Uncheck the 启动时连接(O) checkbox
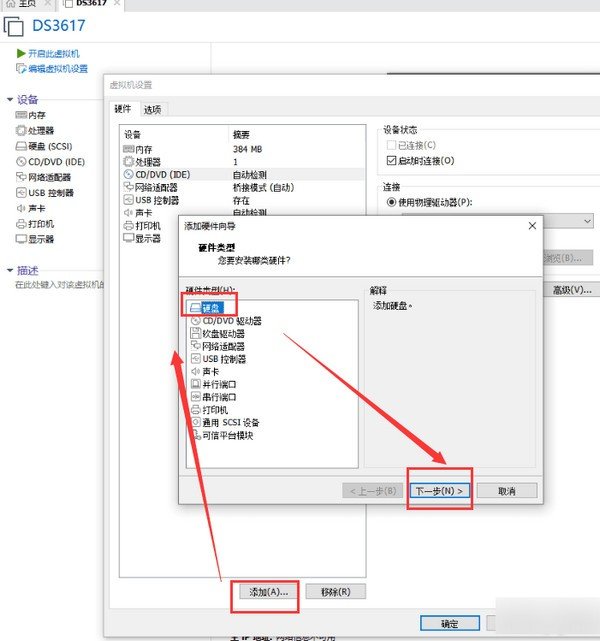This screenshot has width=600, height=641. [x=391, y=160]
